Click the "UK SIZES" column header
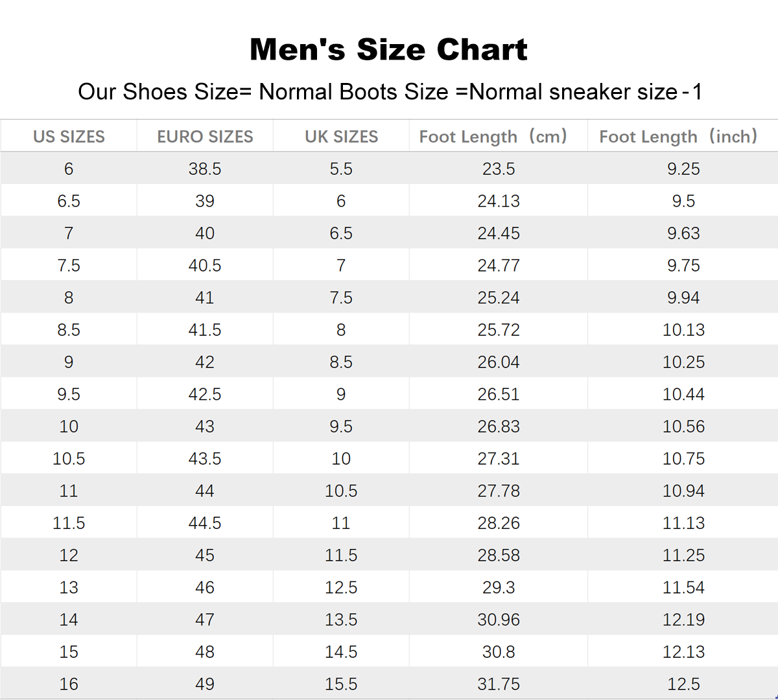Image resolution: width=778 pixels, height=700 pixels. point(341,137)
